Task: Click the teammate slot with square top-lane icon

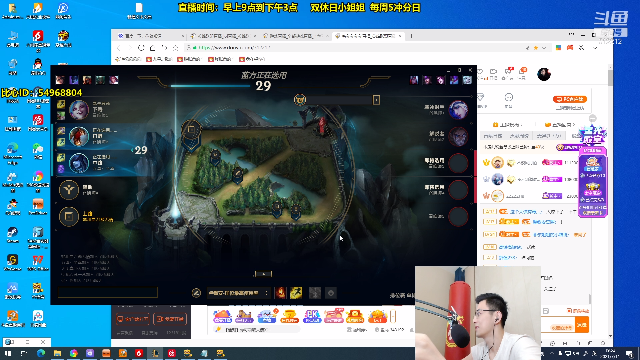Action: (x=69, y=216)
